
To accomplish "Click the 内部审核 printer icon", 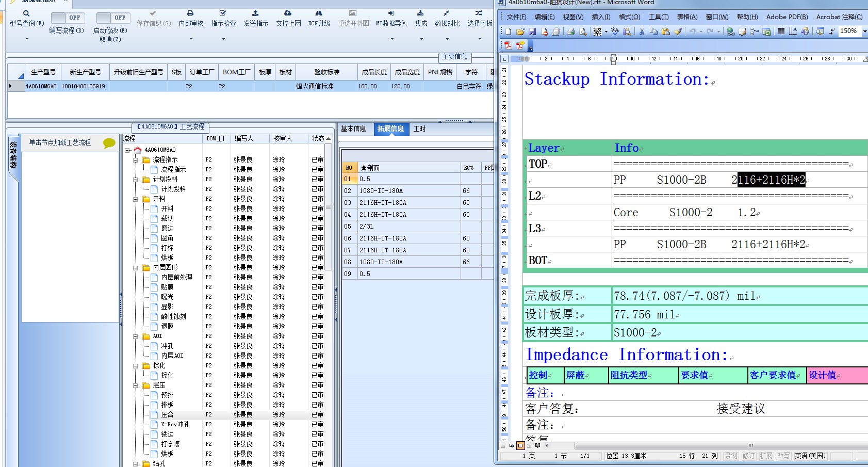I will point(190,13).
